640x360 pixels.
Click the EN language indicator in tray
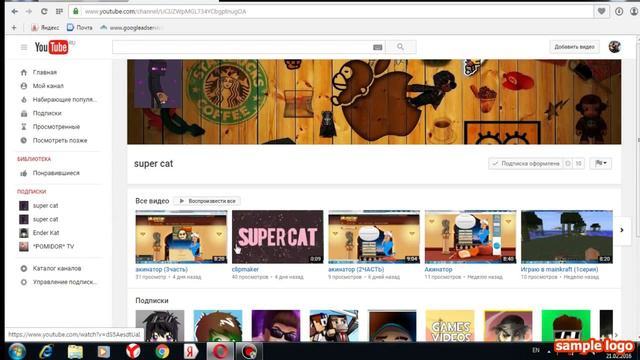tap(536, 350)
